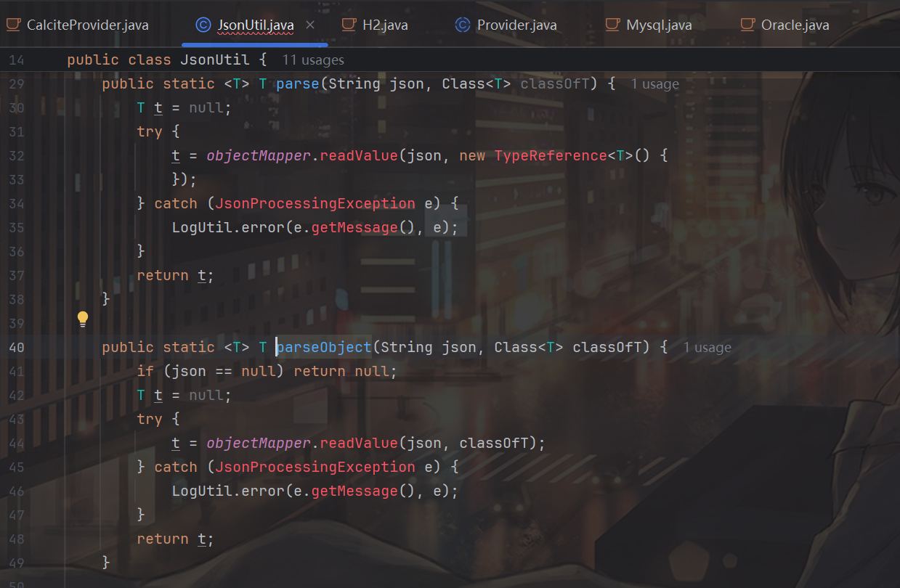Click the file icon on H2.java tab

coord(349,25)
